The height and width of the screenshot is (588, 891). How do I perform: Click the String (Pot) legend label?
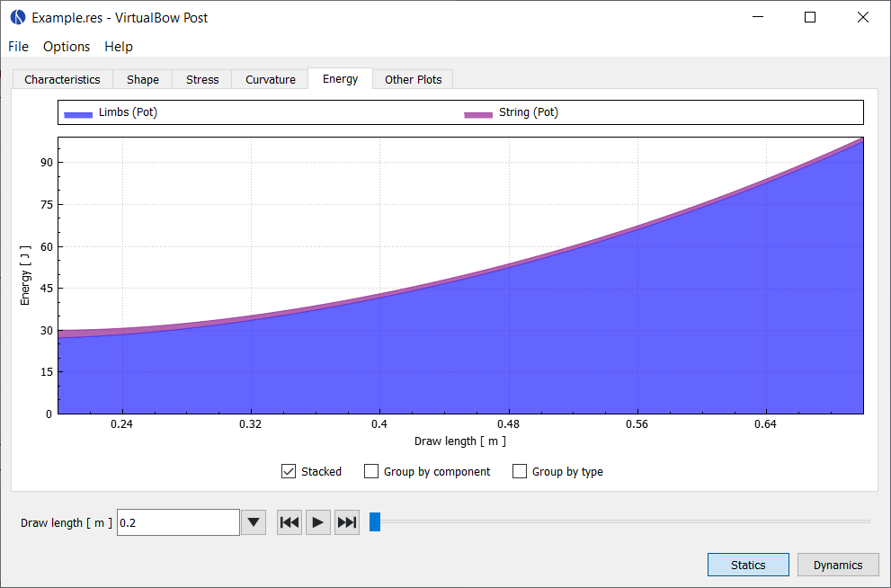click(529, 111)
